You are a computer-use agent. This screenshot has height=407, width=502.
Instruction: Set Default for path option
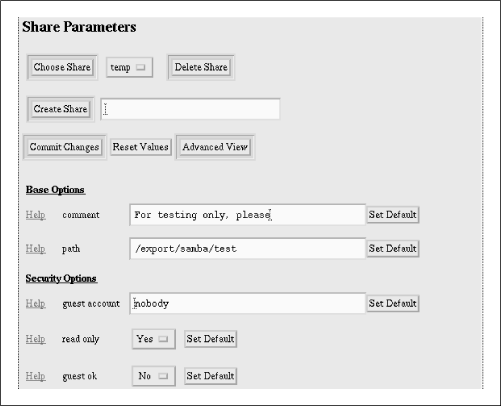(x=393, y=249)
